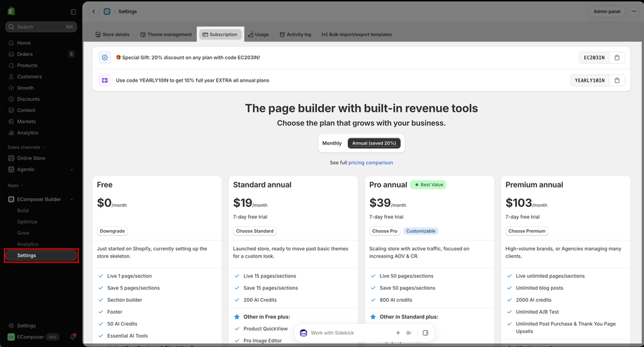
Task: Click the voice waveform icon in Sidekick
Action: pyautogui.click(x=409, y=333)
